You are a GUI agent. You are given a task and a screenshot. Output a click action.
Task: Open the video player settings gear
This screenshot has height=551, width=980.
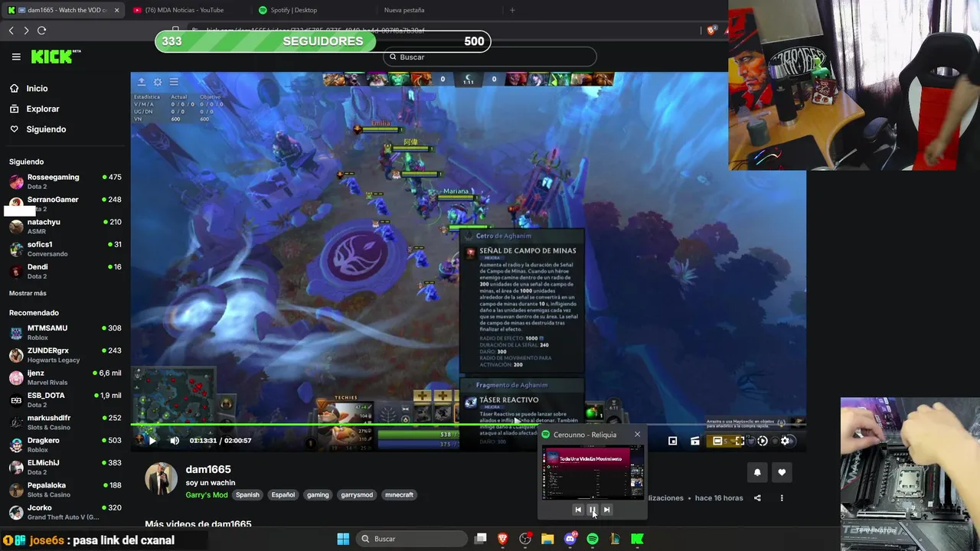coord(786,441)
